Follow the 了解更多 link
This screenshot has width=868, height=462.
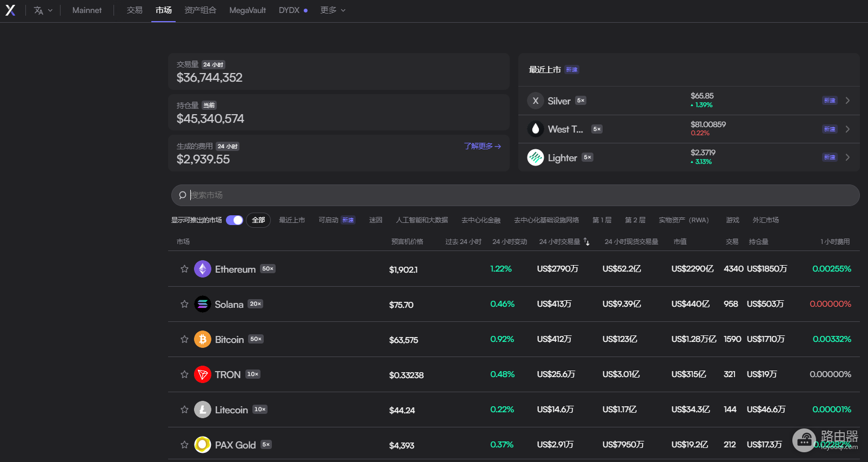[483, 146]
